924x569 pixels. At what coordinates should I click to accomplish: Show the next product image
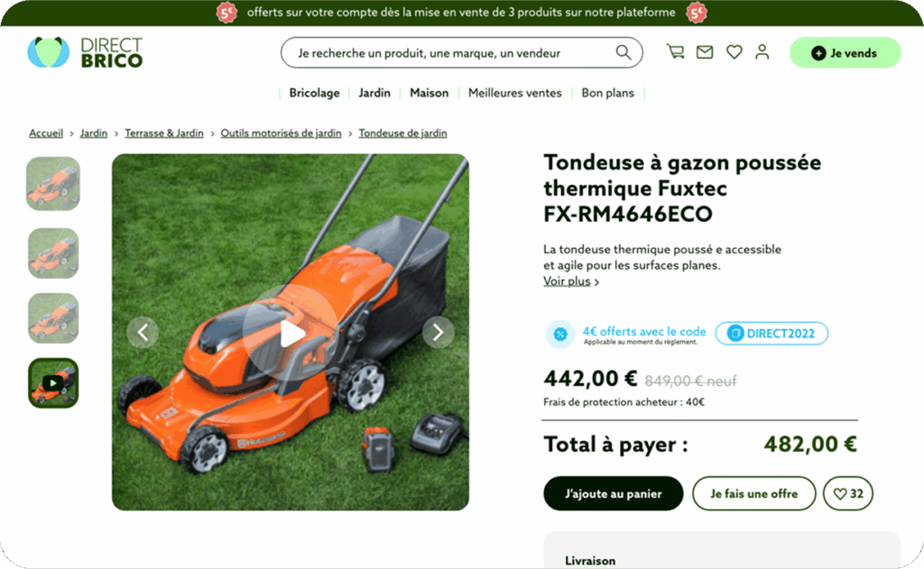(x=438, y=333)
